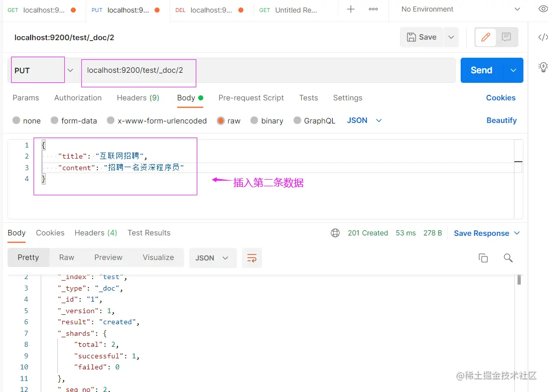Click the lightbulb info icon in sidebar
548x392 pixels.
[x=543, y=67]
